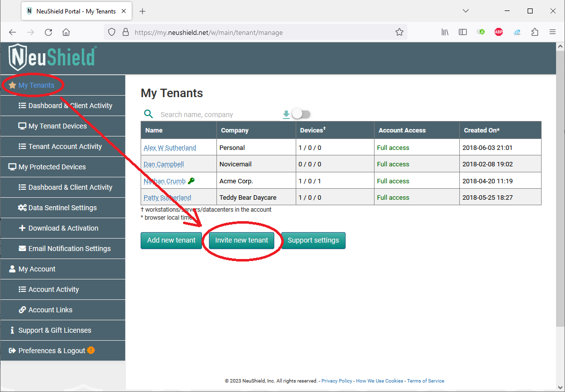Click the 2018-06-03 21:01 created date
Viewport: 565px width, 392px height.
coord(487,147)
